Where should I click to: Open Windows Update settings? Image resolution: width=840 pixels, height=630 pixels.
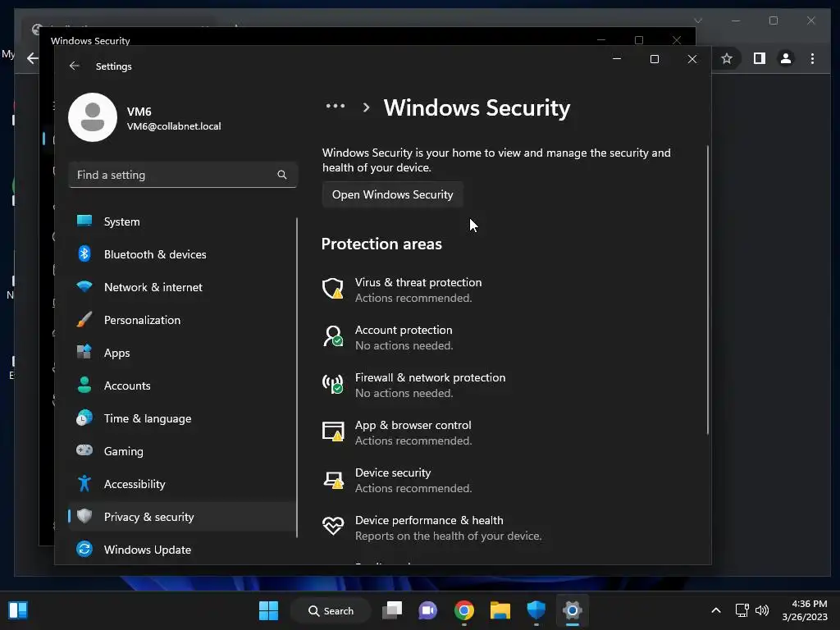[x=182, y=550]
